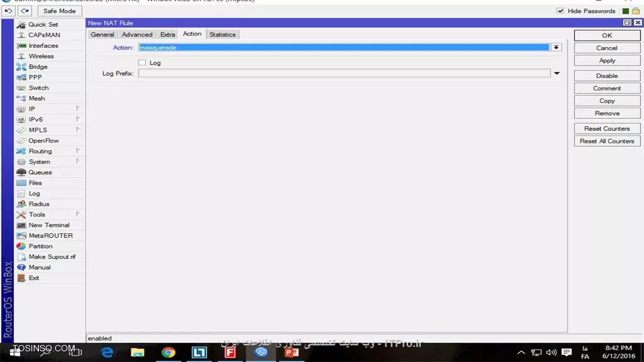Click the undo arrow in toolbar
The image size is (644, 362).
(x=8, y=11)
